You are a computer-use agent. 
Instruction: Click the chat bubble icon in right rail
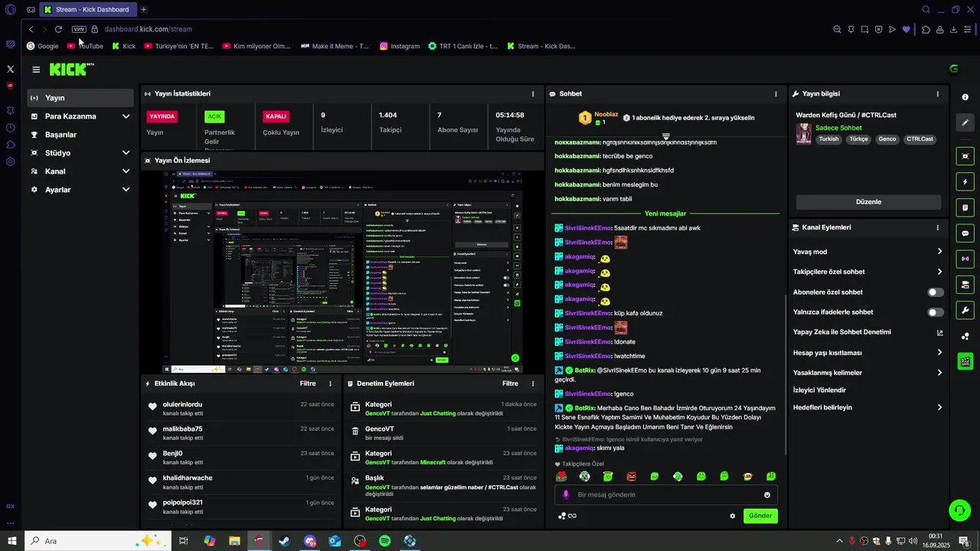(965, 233)
